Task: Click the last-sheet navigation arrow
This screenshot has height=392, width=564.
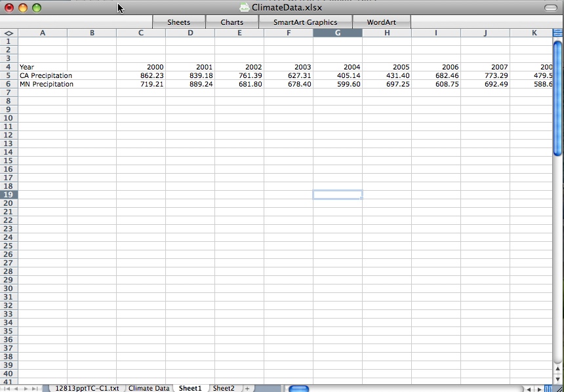Action: [x=35, y=388]
